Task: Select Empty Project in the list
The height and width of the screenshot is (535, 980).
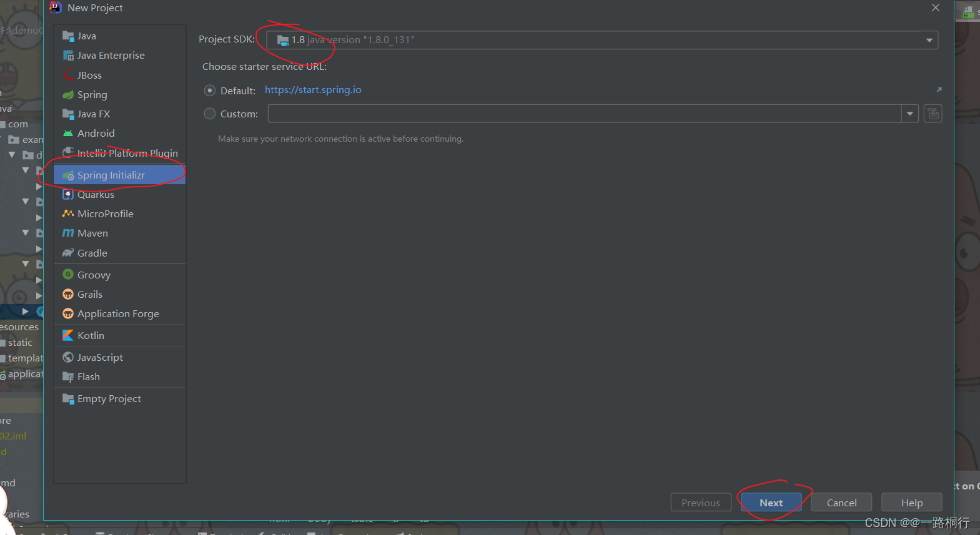Action: click(120, 399)
